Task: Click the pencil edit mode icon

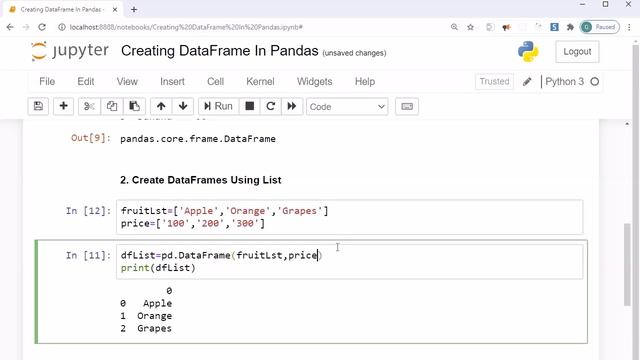Action: (527, 82)
